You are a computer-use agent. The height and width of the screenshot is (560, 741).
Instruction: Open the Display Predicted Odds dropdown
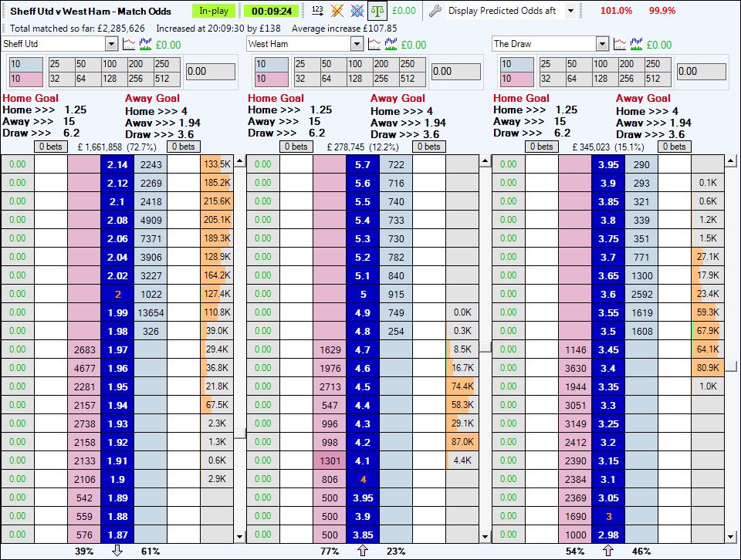pyautogui.click(x=571, y=11)
